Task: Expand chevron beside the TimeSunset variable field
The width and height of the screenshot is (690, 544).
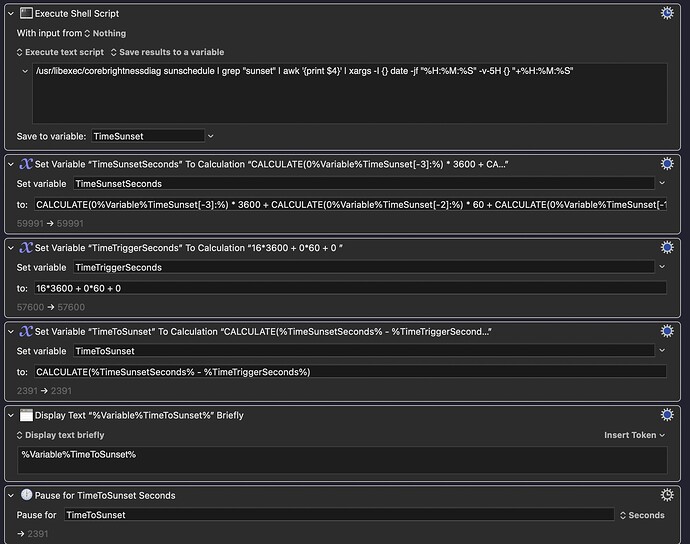Action: point(211,136)
